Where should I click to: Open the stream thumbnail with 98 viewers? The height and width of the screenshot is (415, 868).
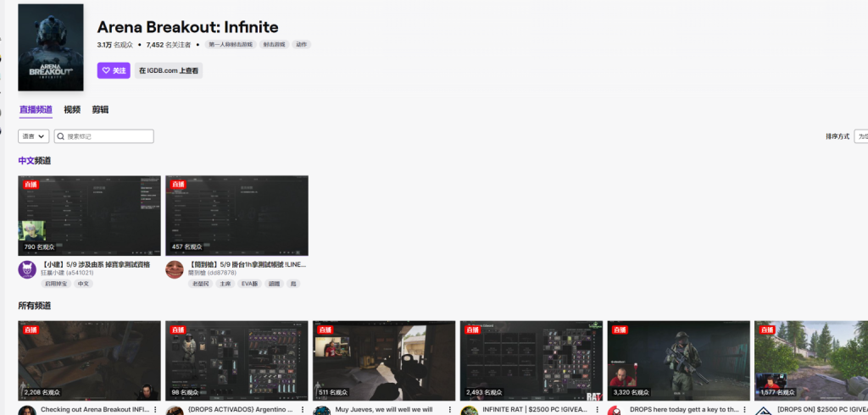tap(237, 361)
